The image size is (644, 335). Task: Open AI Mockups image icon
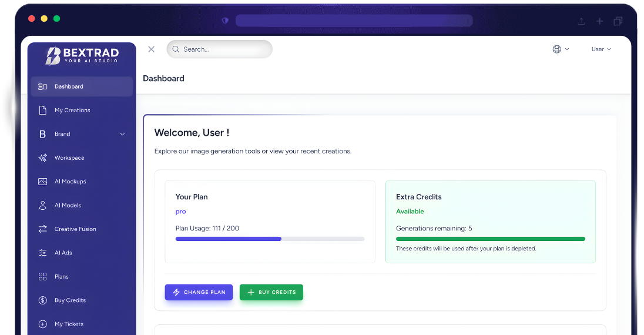pyautogui.click(x=42, y=182)
